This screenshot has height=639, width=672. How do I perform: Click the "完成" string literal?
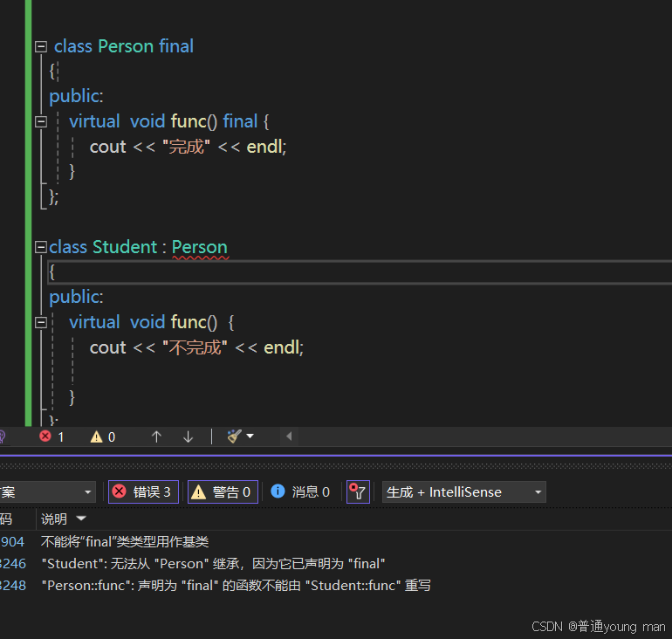coord(187,147)
